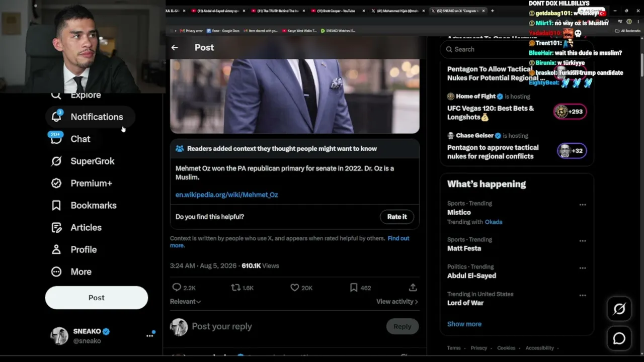Expand View activity chevron
The width and height of the screenshot is (644, 362).
point(416,302)
